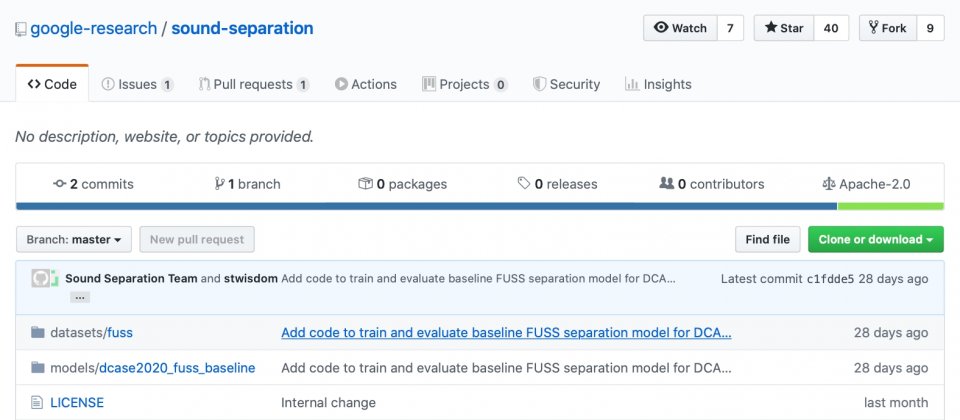
Task: Open the Apache-2.0 license link
Action: pyautogui.click(x=866, y=184)
